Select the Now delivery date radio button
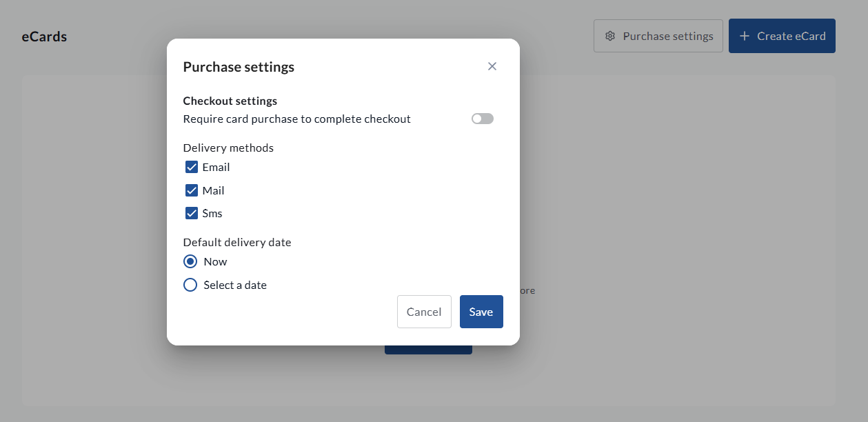This screenshot has height=422, width=868. point(190,261)
